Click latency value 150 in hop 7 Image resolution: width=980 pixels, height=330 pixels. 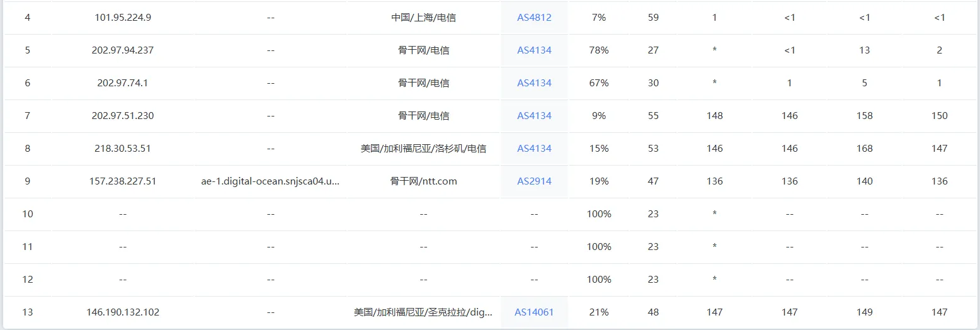940,116
